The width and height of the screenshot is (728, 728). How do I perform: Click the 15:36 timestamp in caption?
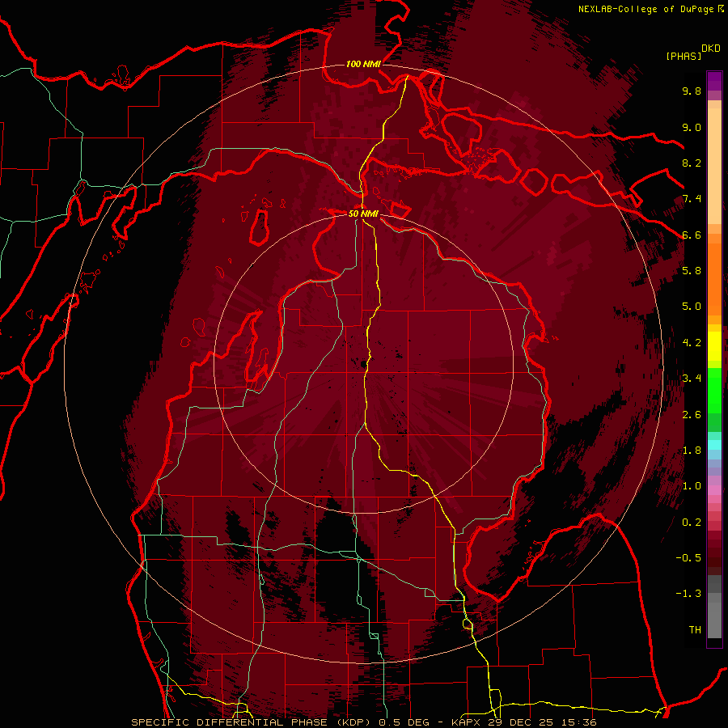[578, 722]
